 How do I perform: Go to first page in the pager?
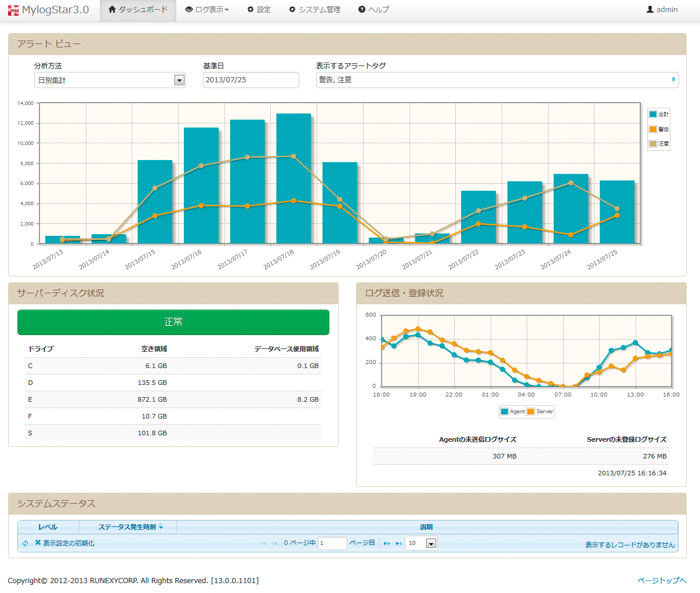(263, 543)
